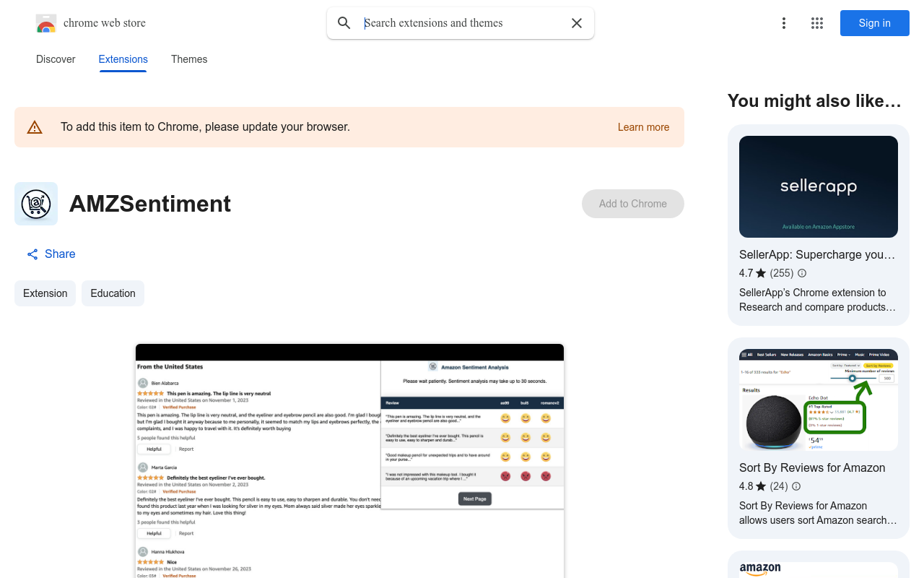This screenshot has height=578, width=924.
Task: Click the chrome web store title text
Action: tap(105, 23)
